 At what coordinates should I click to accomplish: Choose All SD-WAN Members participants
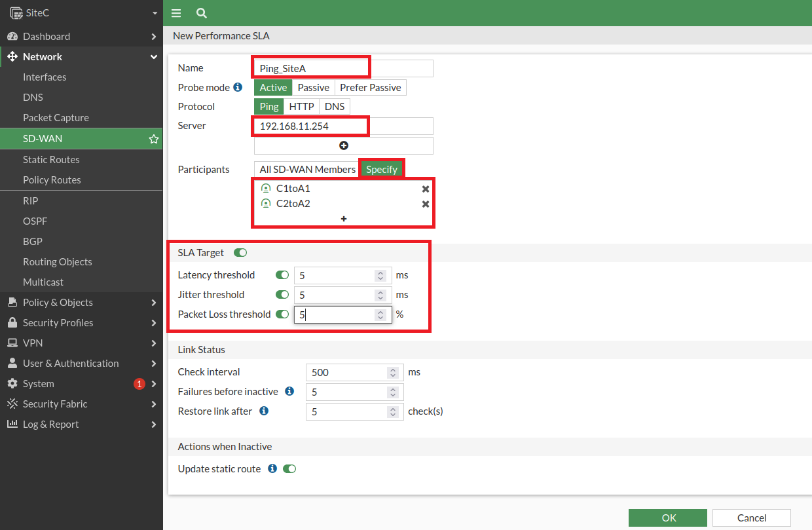click(307, 169)
